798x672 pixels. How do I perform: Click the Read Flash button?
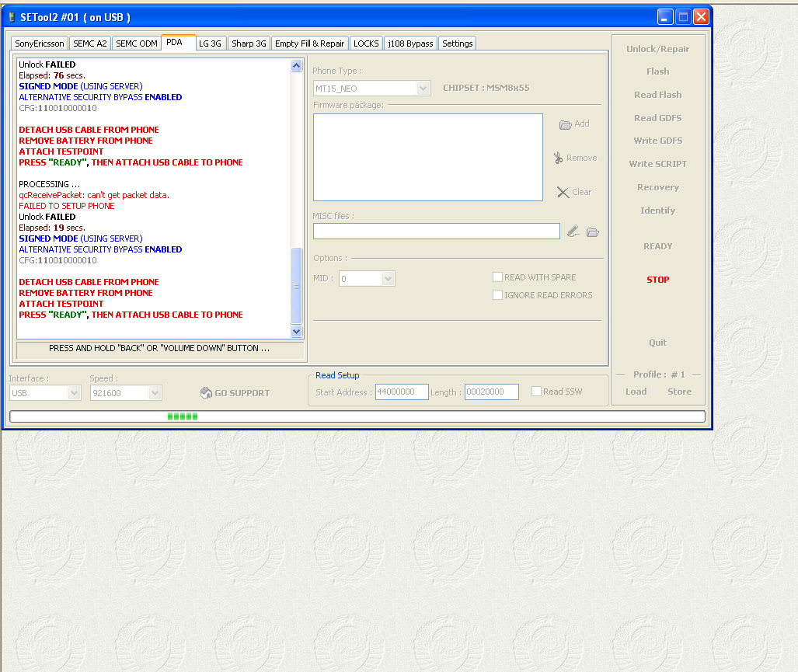click(657, 95)
